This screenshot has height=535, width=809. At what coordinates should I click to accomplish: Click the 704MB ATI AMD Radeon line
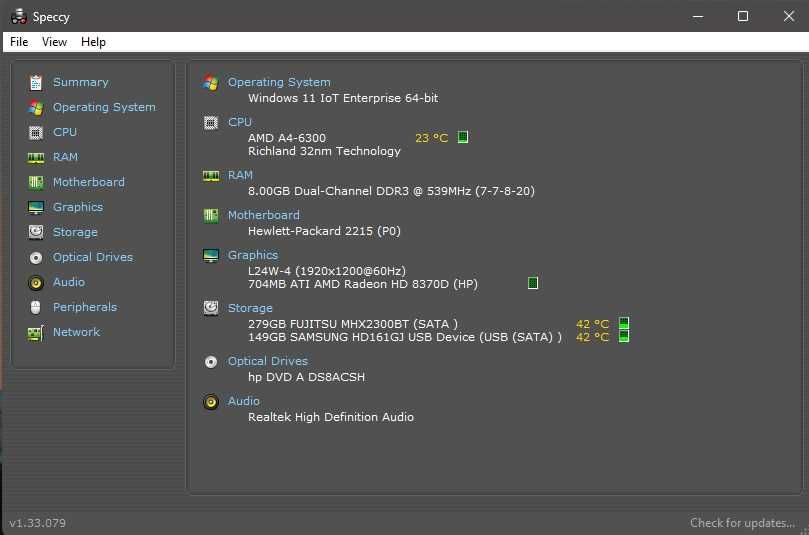click(x=363, y=284)
